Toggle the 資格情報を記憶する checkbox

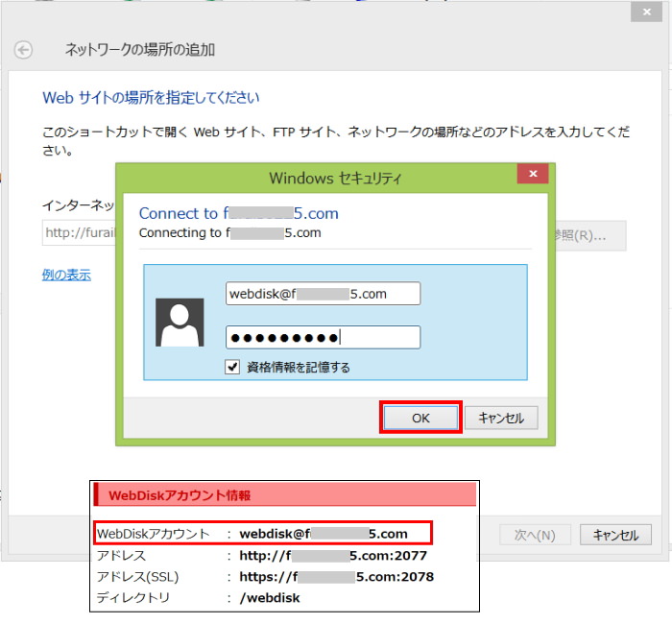232,367
